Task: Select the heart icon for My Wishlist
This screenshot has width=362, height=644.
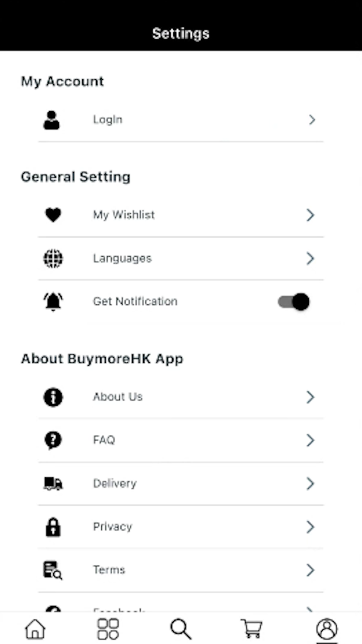Action: click(x=53, y=214)
